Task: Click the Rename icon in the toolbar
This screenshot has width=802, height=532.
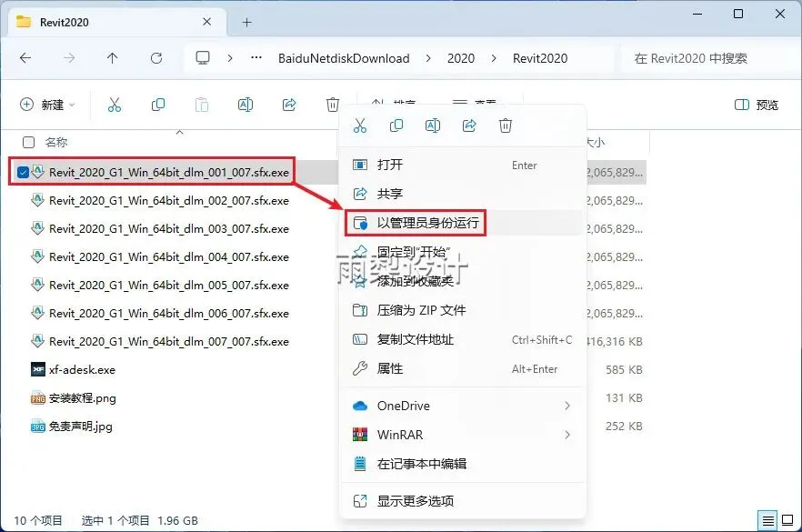Action: tap(246, 105)
